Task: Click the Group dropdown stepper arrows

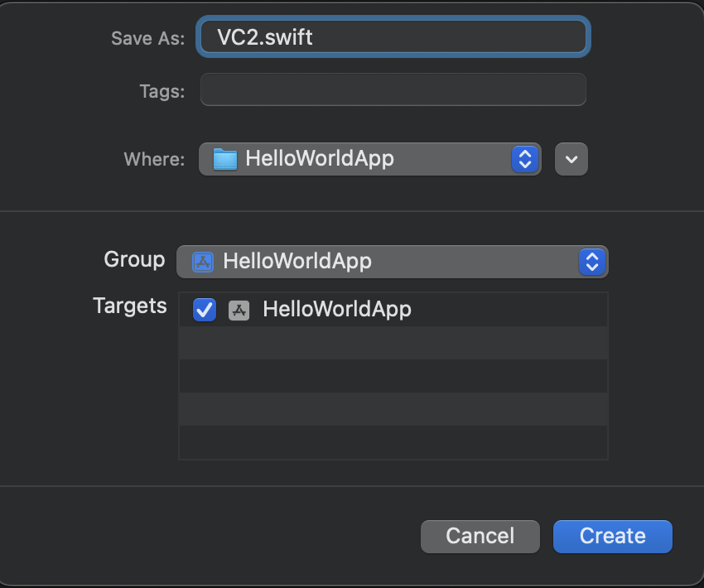Action: (x=592, y=262)
